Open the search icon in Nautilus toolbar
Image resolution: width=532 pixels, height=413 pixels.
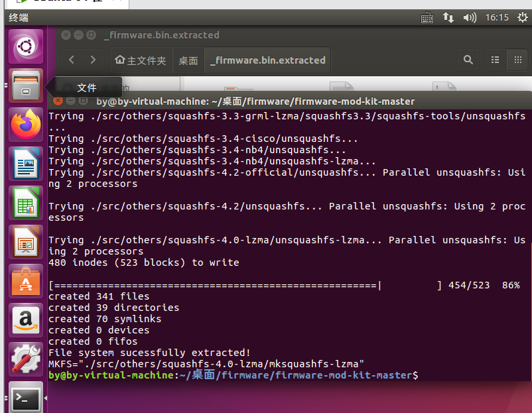pyautogui.click(x=468, y=60)
